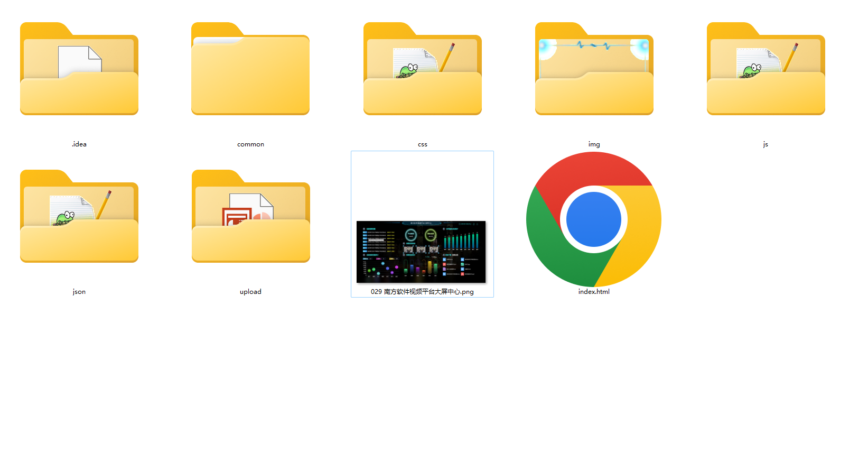This screenshot has width=868, height=462.
Task: Select the img folder icon
Action: click(594, 68)
